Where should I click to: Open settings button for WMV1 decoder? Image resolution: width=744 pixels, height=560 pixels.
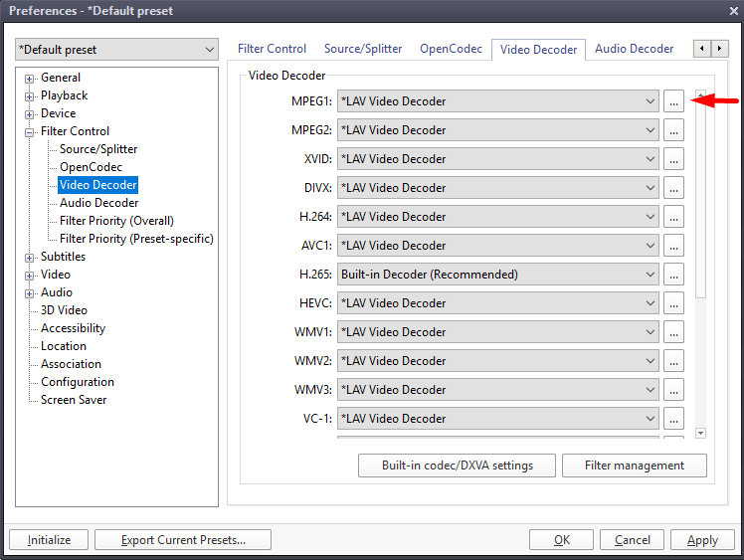(x=673, y=332)
